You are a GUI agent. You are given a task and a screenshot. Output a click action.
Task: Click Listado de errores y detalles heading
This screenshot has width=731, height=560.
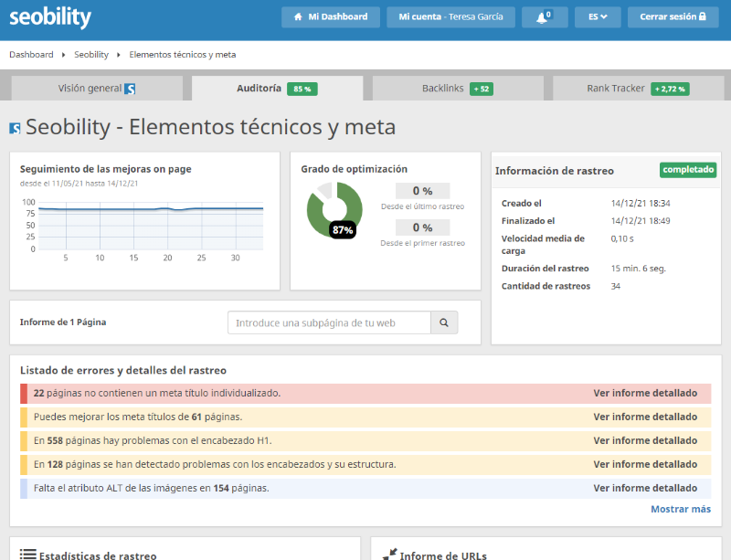123,370
